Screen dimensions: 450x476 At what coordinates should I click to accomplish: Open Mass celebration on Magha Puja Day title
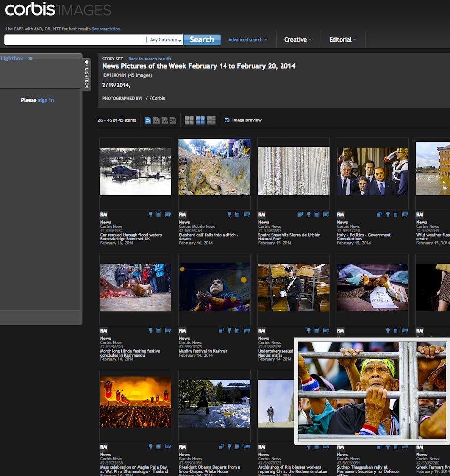pos(134,469)
